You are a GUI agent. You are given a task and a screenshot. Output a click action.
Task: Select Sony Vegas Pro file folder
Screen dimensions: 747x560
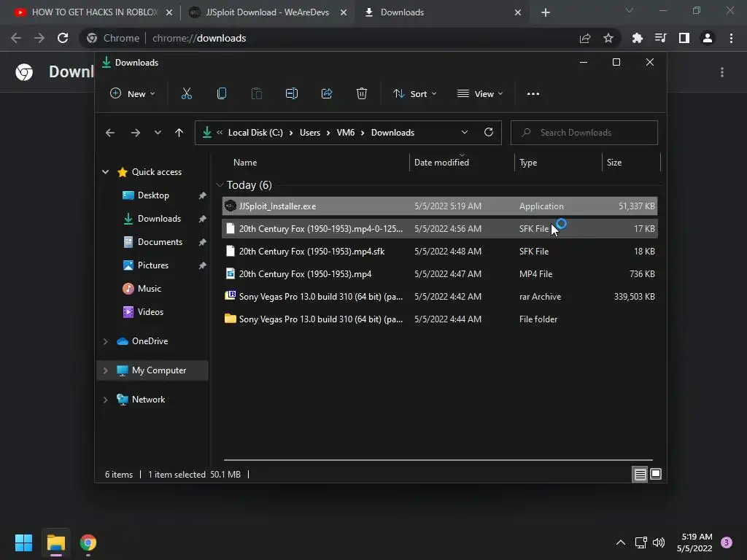click(440, 319)
